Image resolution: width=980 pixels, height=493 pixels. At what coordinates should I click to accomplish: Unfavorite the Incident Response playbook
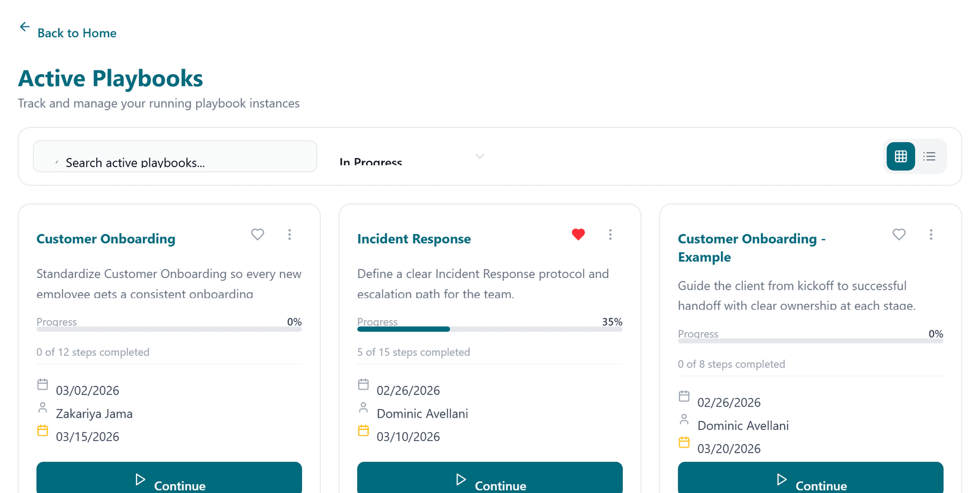coord(578,235)
